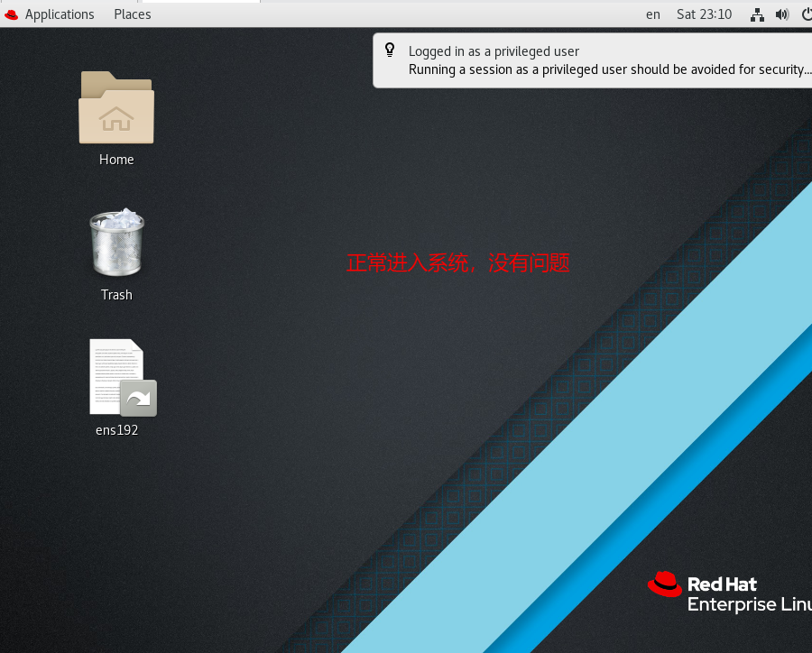Open the privileged user notification banner
This screenshot has height=653, width=812.
[x=593, y=60]
